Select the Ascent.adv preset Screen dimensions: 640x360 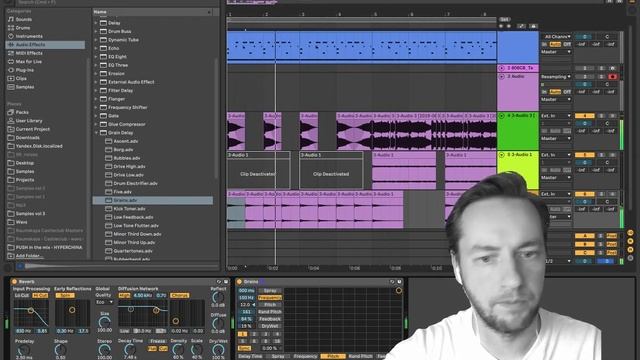(x=126, y=141)
